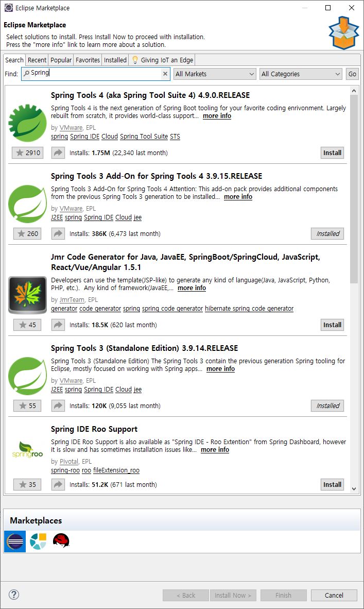Share Spring Tools 3 Add-On arrow icon
Screen dimensions: 364x609
pyautogui.click(x=58, y=233)
